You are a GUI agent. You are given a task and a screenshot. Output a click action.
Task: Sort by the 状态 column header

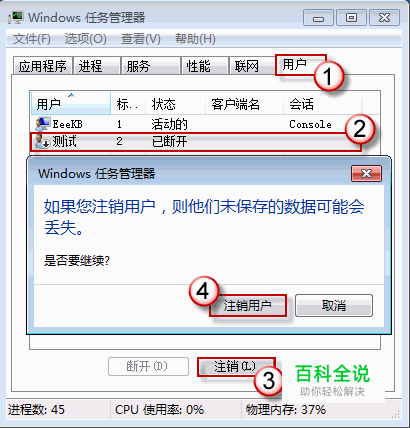[x=175, y=104]
